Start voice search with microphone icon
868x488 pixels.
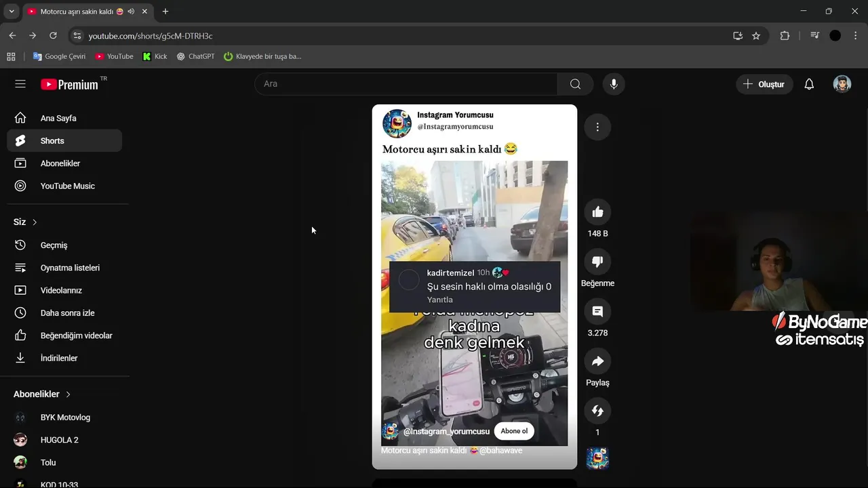[614, 84]
